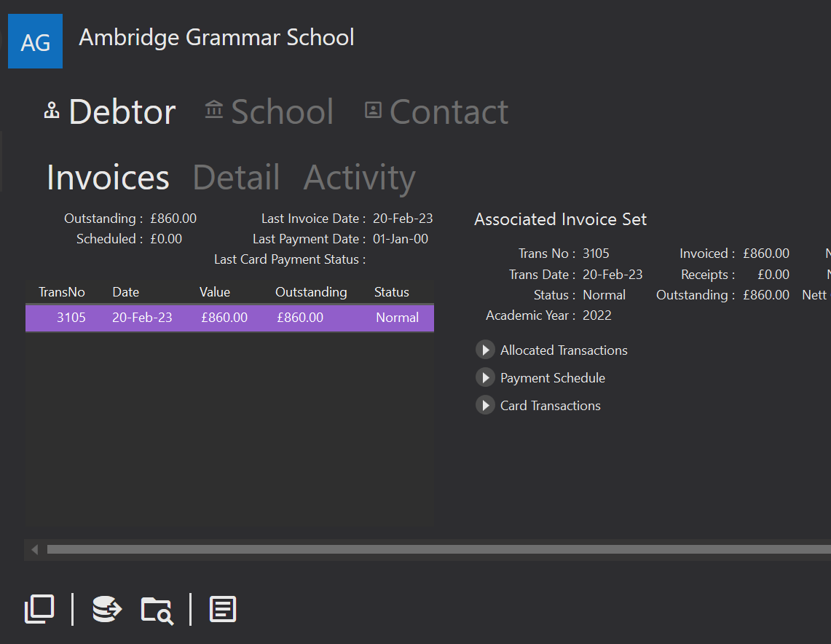Open the Detail sub-tab

237,177
